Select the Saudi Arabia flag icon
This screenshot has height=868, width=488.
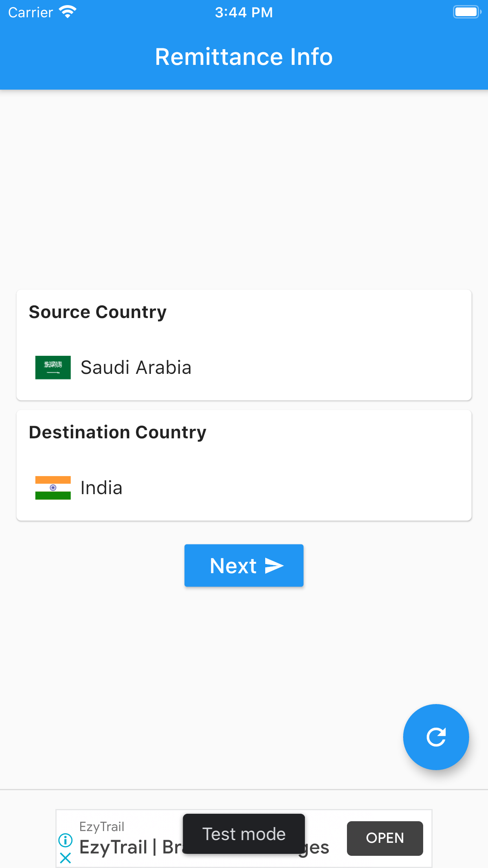coord(53,367)
